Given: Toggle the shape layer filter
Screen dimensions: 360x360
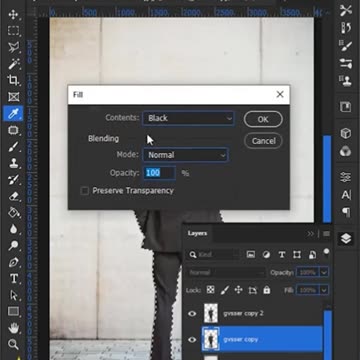Looking at the screenshot, I should point(297,255).
